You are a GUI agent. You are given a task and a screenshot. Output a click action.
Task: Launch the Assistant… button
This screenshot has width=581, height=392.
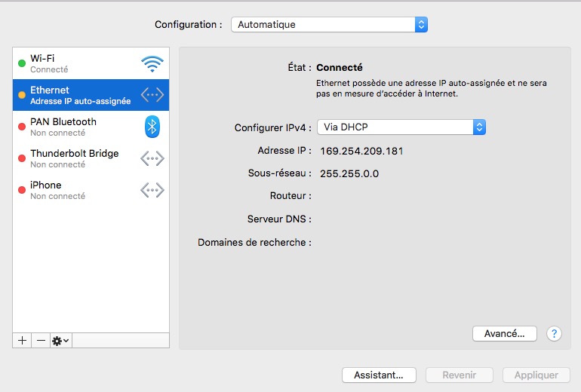[379, 375]
